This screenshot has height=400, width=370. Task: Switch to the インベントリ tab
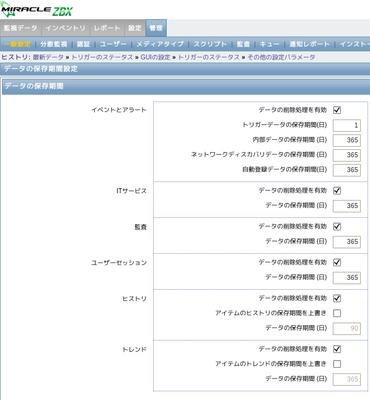click(x=65, y=28)
